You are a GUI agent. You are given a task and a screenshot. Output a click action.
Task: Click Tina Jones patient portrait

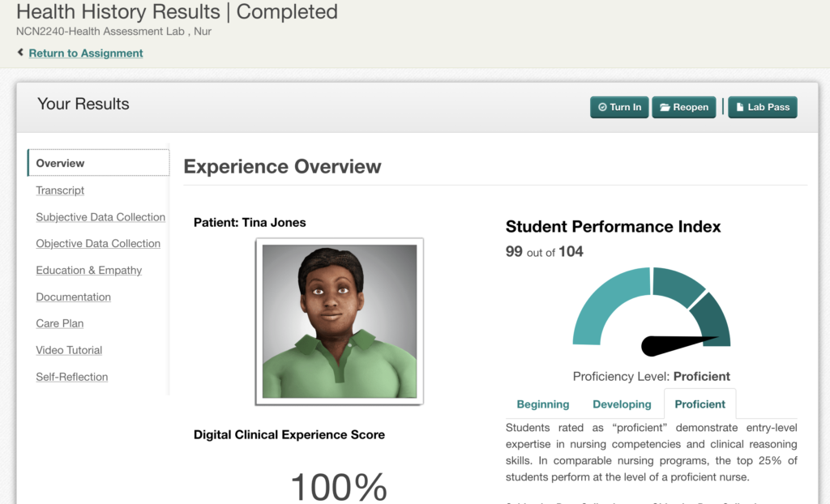pos(339,320)
